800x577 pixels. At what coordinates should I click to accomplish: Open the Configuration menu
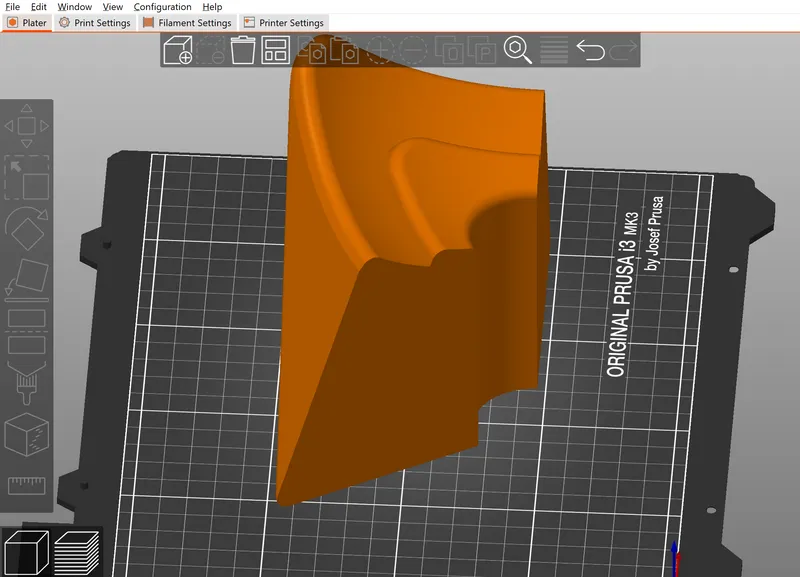point(162,7)
